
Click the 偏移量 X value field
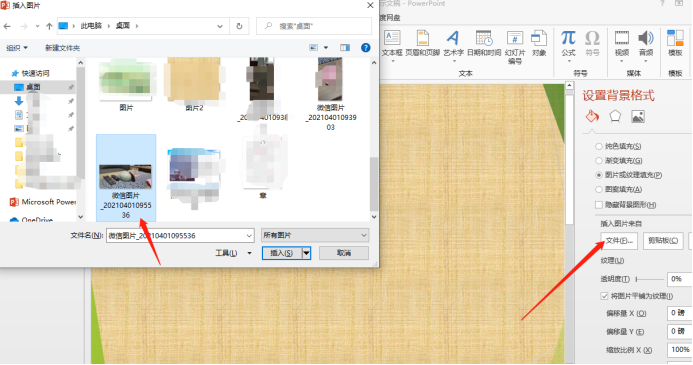679,313
